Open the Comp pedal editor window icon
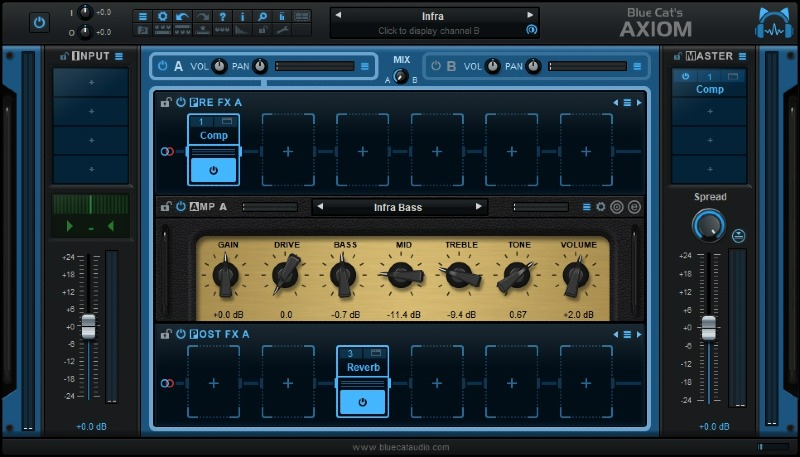The image size is (800, 457). click(227, 121)
